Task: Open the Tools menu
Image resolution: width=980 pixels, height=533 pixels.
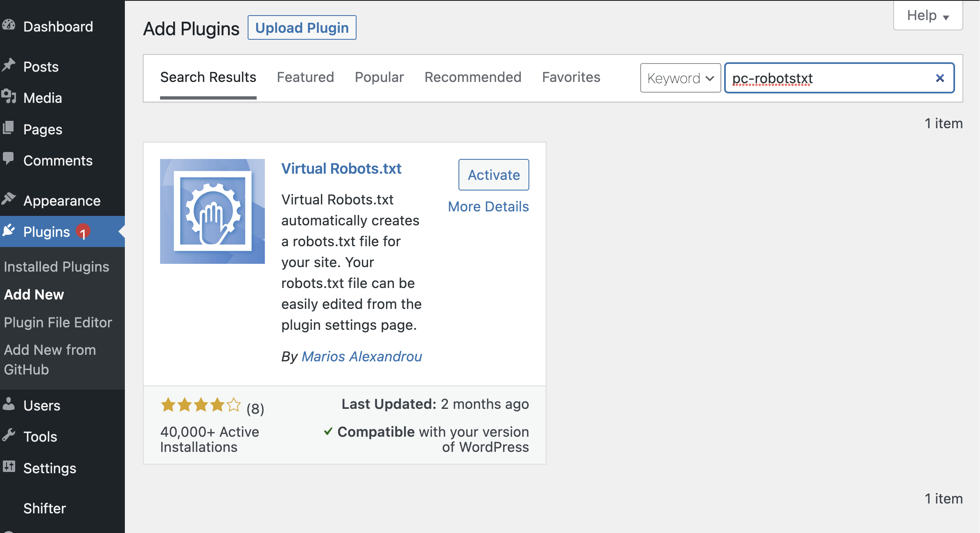Action: coord(62,437)
